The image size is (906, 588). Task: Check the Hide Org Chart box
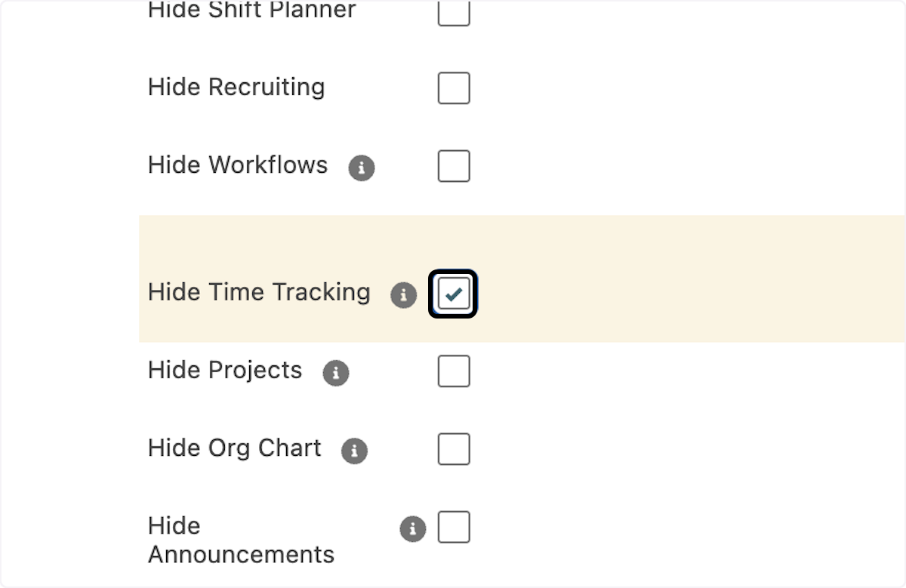(454, 448)
